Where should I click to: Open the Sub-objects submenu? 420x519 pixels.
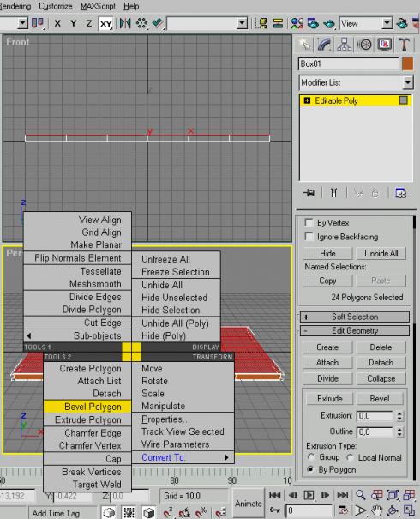[x=77, y=335]
